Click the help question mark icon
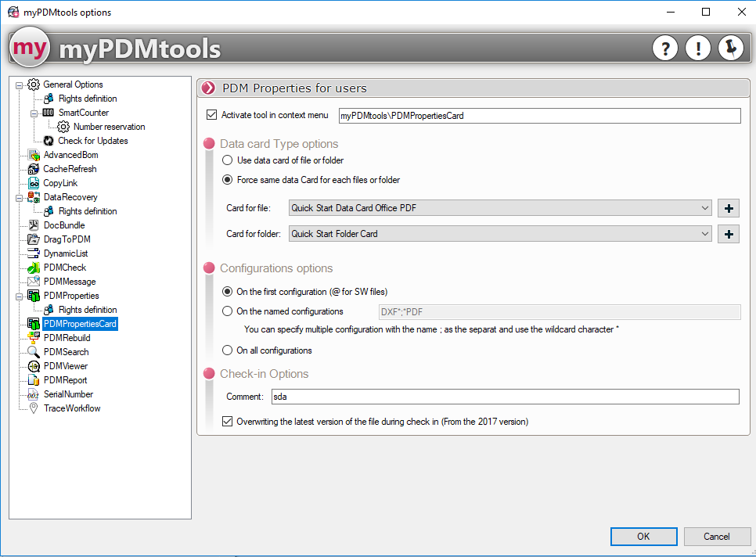Viewport: 756px width, 557px height. click(x=665, y=49)
